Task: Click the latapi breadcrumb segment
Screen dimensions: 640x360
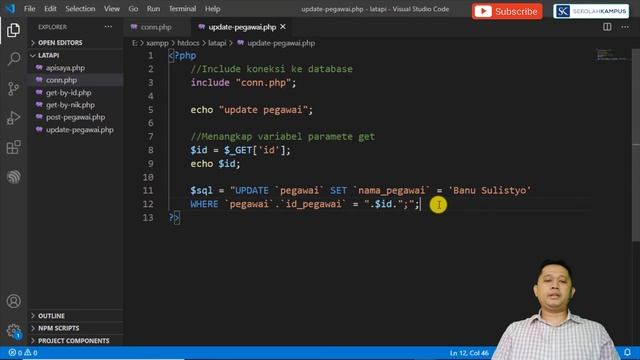Action: (217, 43)
